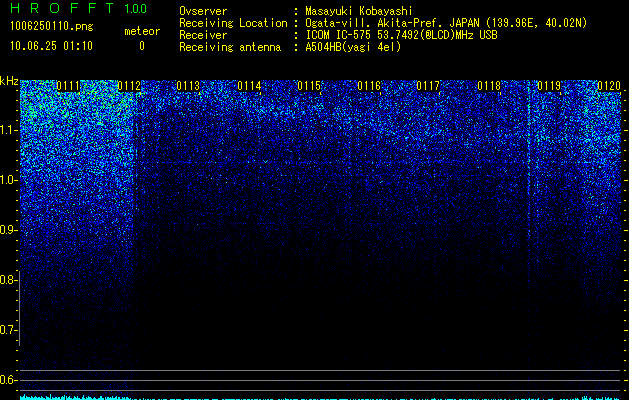Click the 0114 time marker
The width and height of the screenshot is (629, 400).
point(249,86)
